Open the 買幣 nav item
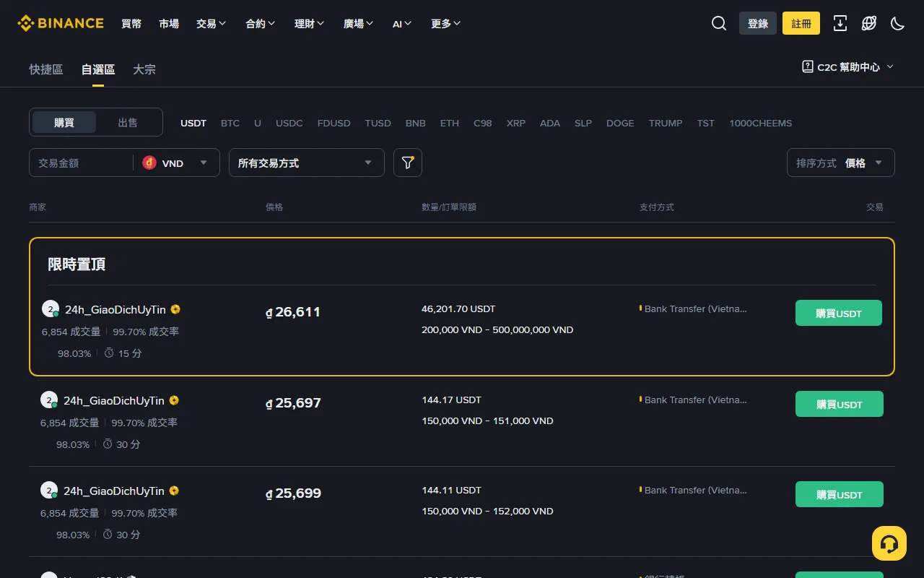The width and height of the screenshot is (924, 578). point(131,23)
